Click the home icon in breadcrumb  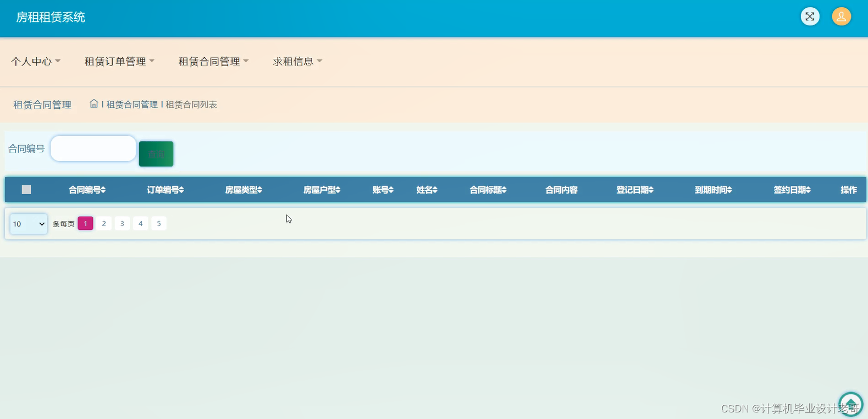[x=94, y=103]
